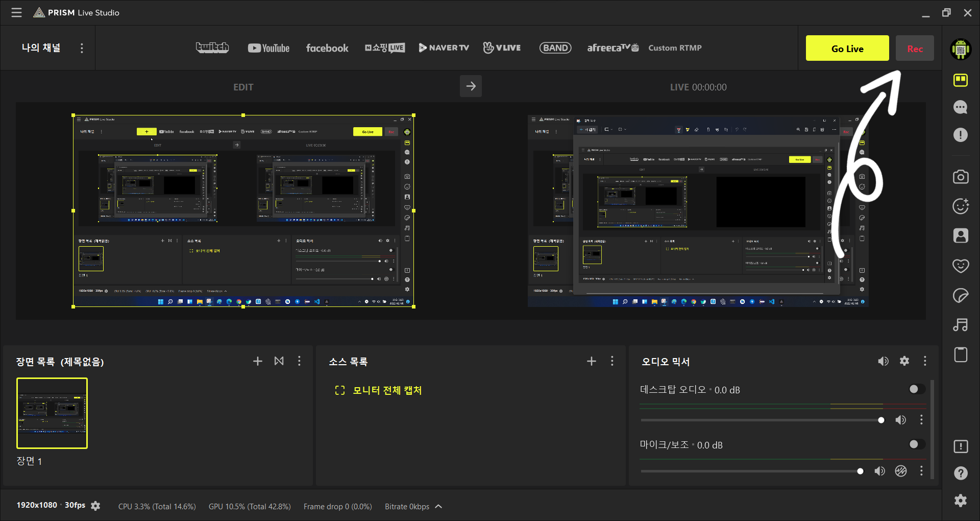
Task: Adjust 데스크탑 오디오 volume slider
Action: (x=763, y=420)
